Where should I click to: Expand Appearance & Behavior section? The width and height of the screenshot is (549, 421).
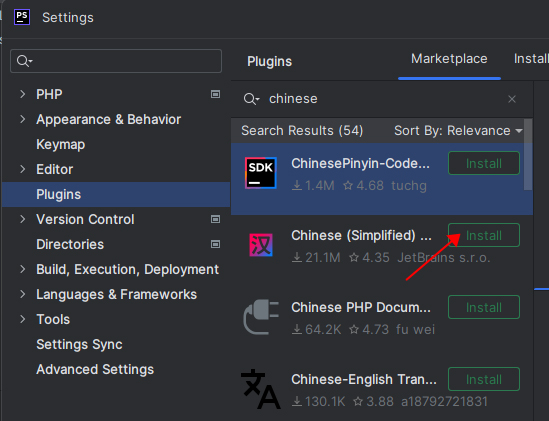23,119
